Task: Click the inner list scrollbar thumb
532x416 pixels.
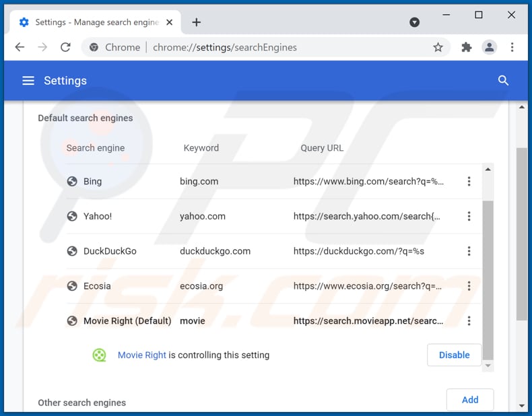Action: (x=488, y=280)
